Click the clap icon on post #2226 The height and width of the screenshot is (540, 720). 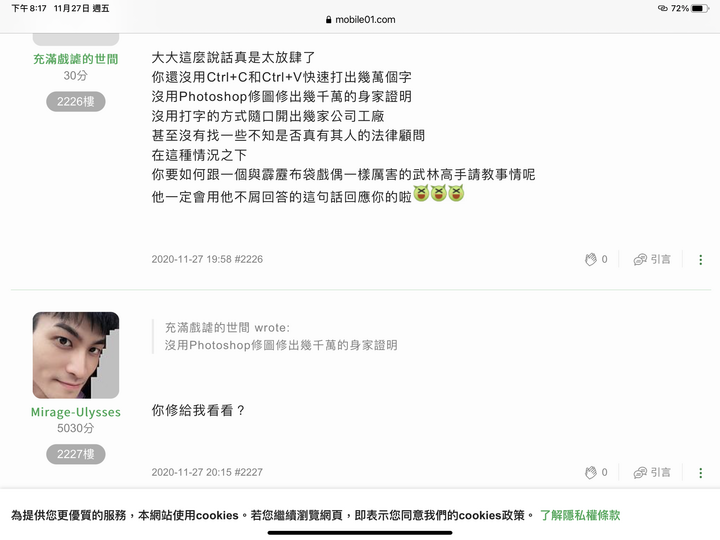[591, 259]
